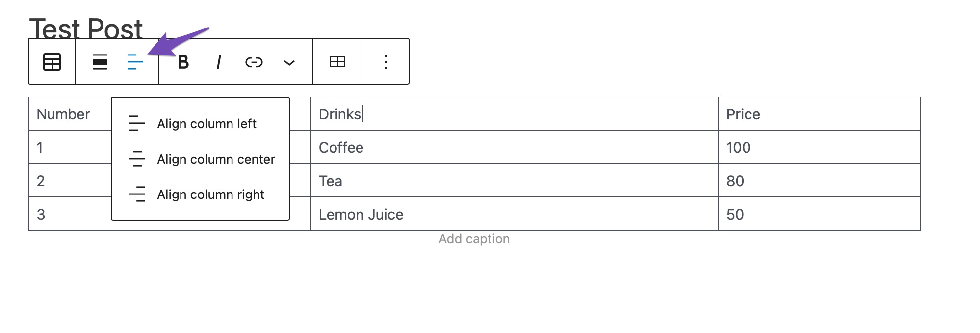The width and height of the screenshot is (980, 333).
Task: Open the block alignment toolbar button
Action: click(x=100, y=62)
